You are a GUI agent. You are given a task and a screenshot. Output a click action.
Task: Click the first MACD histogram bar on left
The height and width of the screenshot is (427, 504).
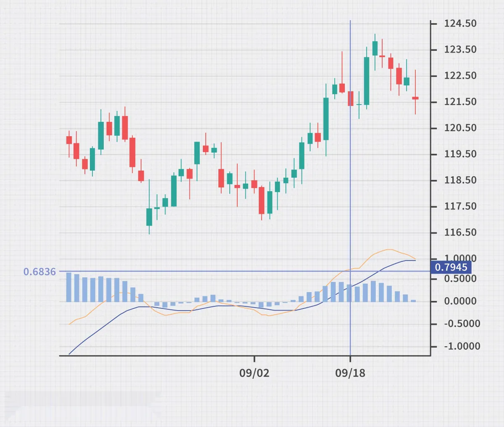click(x=69, y=287)
